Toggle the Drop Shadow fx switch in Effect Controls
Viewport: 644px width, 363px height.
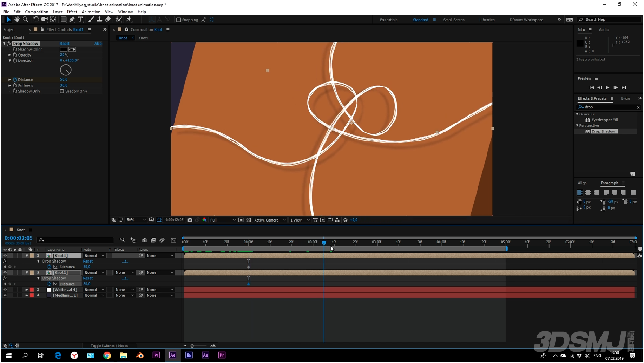coord(9,44)
